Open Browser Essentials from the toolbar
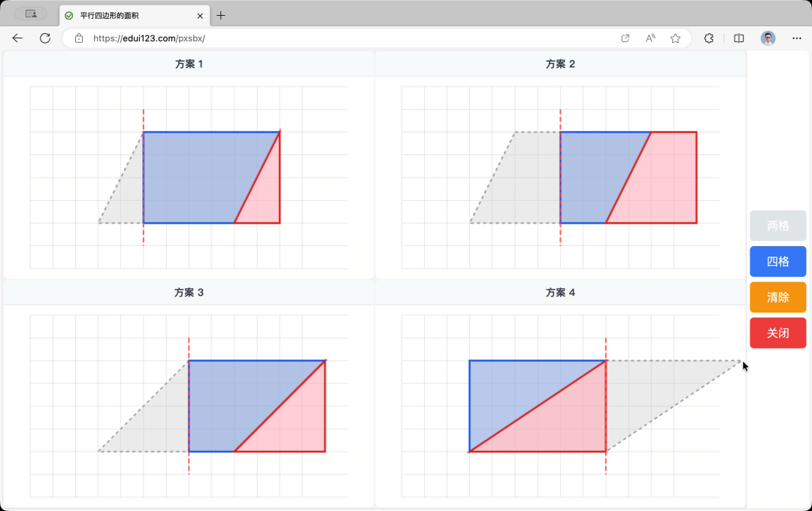This screenshot has width=812, height=511. pyautogui.click(x=709, y=38)
